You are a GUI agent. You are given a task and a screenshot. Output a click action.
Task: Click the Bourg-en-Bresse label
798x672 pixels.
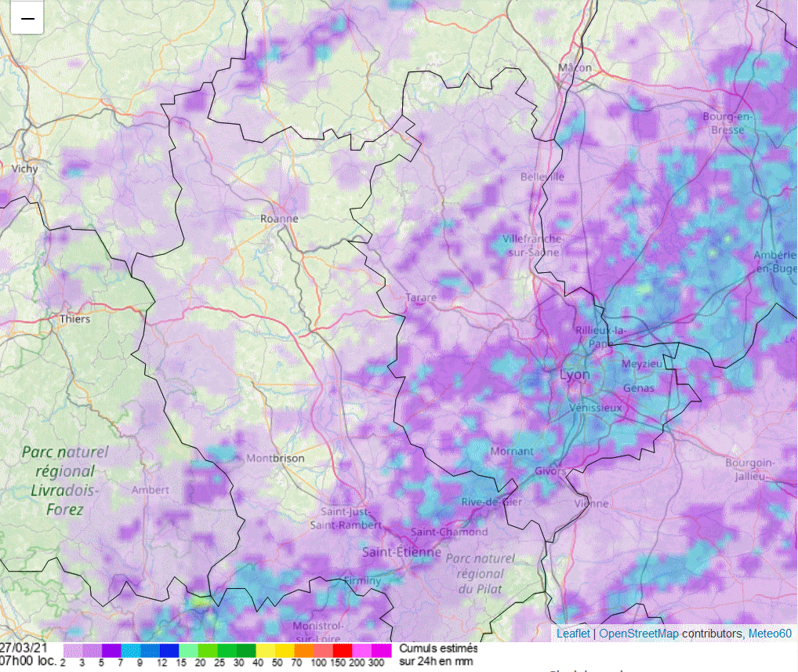pyautogui.click(x=727, y=123)
